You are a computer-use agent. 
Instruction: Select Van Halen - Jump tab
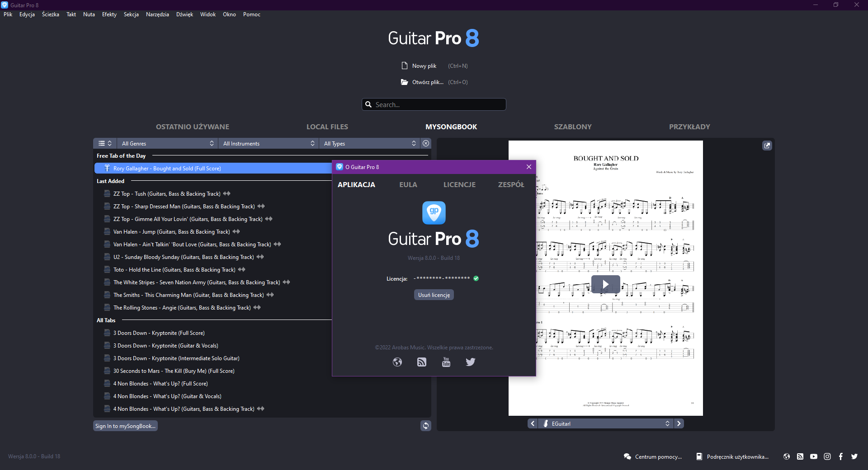point(172,231)
